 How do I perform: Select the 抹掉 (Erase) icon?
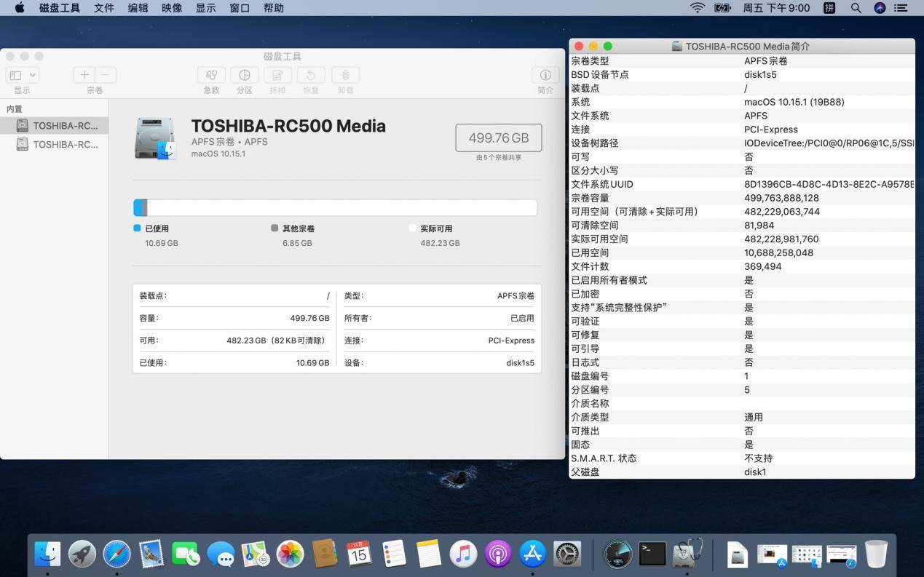[x=277, y=75]
